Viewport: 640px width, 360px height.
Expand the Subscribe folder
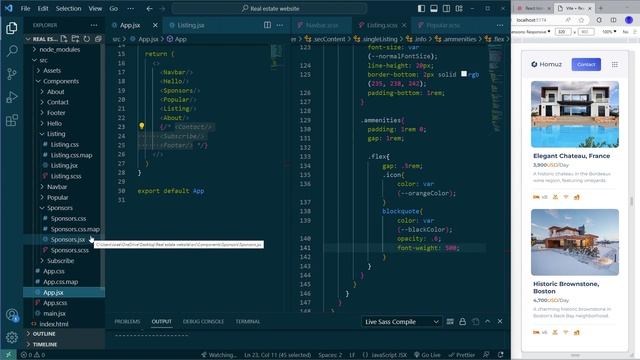coord(60,260)
